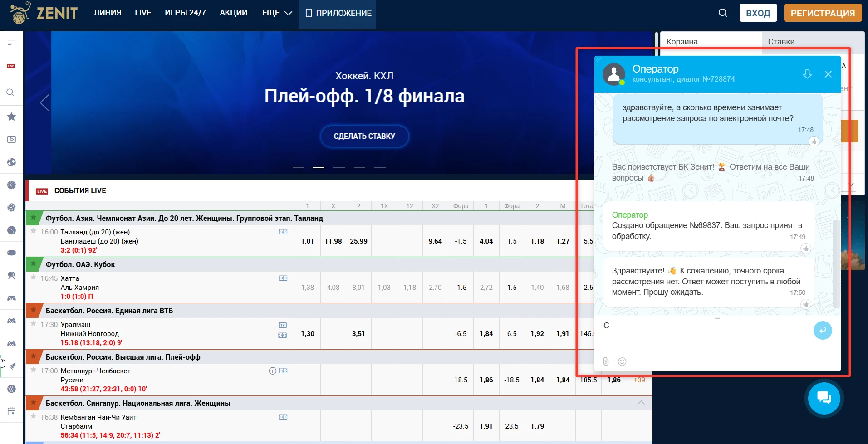This screenshot has width=868, height=444.
Task: Click the РЕГИСТРАЦИЯ button
Action: click(822, 13)
